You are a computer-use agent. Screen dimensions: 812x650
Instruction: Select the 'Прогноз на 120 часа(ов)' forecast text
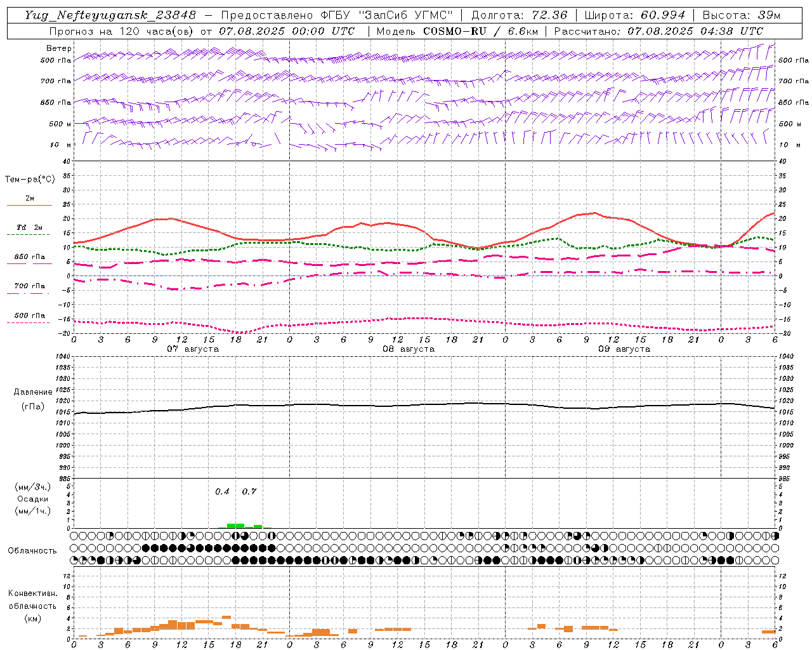coord(122,31)
